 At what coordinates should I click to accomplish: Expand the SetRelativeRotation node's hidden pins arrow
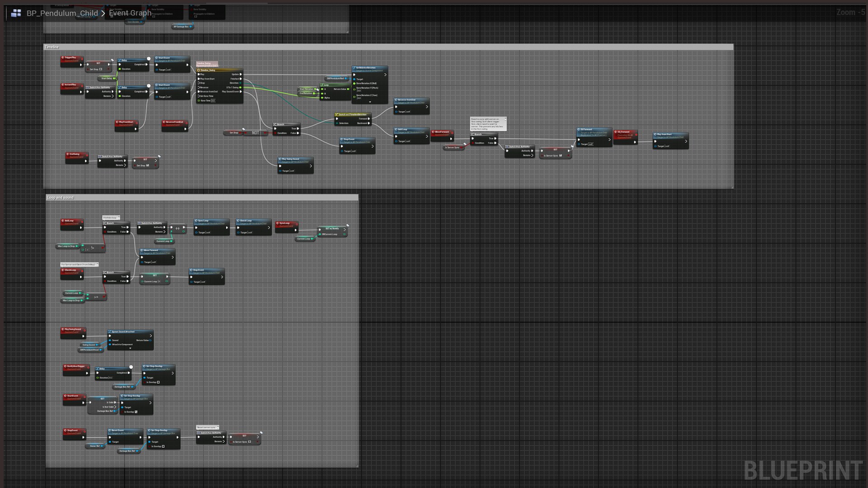[x=370, y=102]
